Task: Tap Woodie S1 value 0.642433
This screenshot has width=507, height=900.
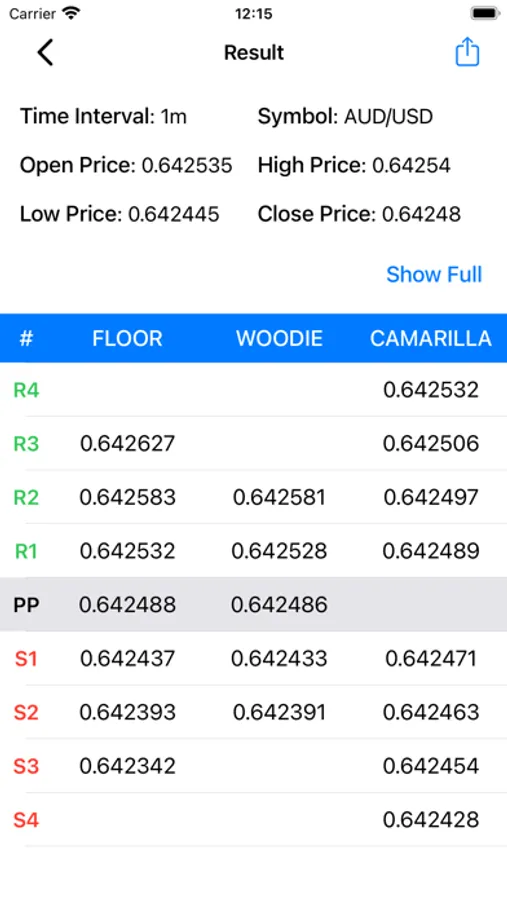Action: coord(279,658)
